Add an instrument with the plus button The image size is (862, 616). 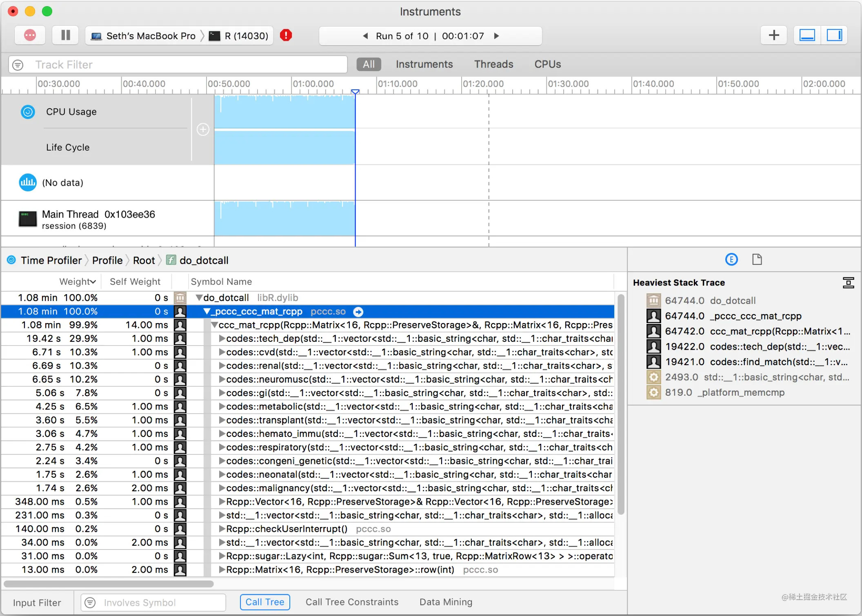[774, 35]
